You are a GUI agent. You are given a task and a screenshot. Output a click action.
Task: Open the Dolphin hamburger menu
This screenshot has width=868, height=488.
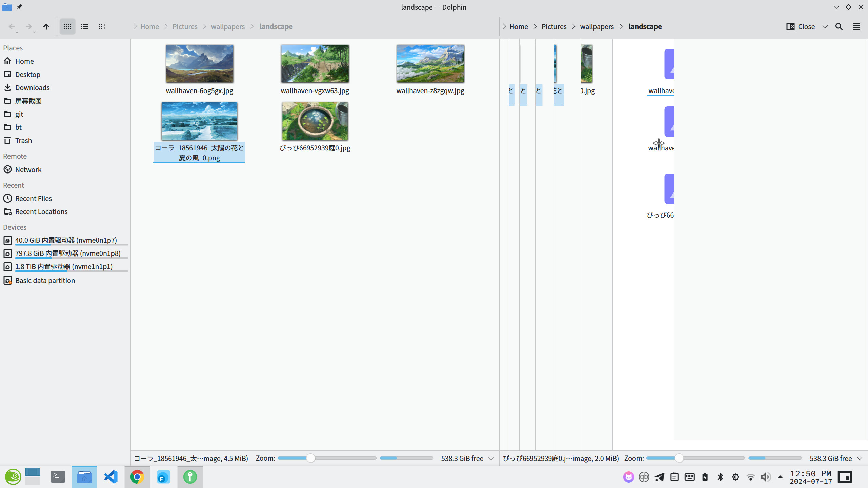click(856, 26)
